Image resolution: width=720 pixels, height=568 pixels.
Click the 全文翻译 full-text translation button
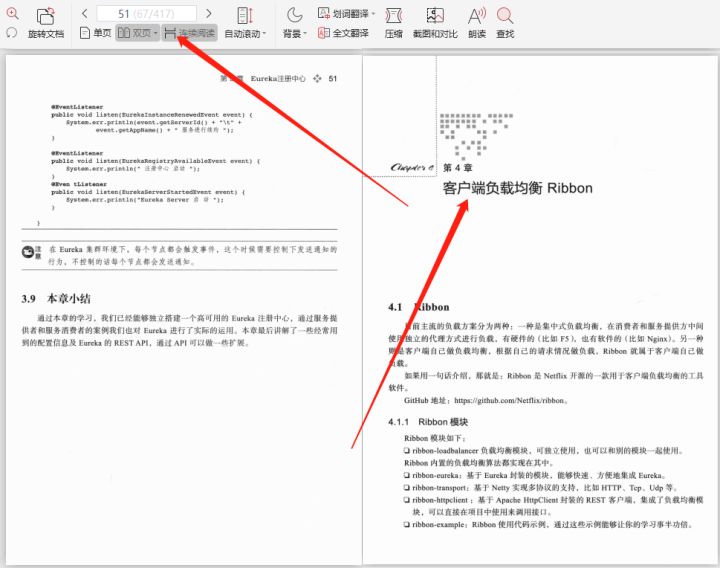(x=343, y=33)
